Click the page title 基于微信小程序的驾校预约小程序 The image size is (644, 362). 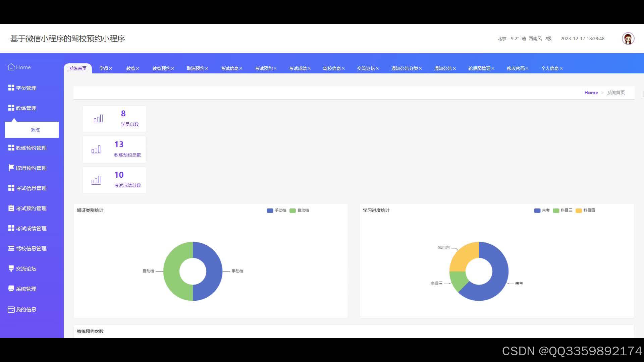pyautogui.click(x=67, y=39)
